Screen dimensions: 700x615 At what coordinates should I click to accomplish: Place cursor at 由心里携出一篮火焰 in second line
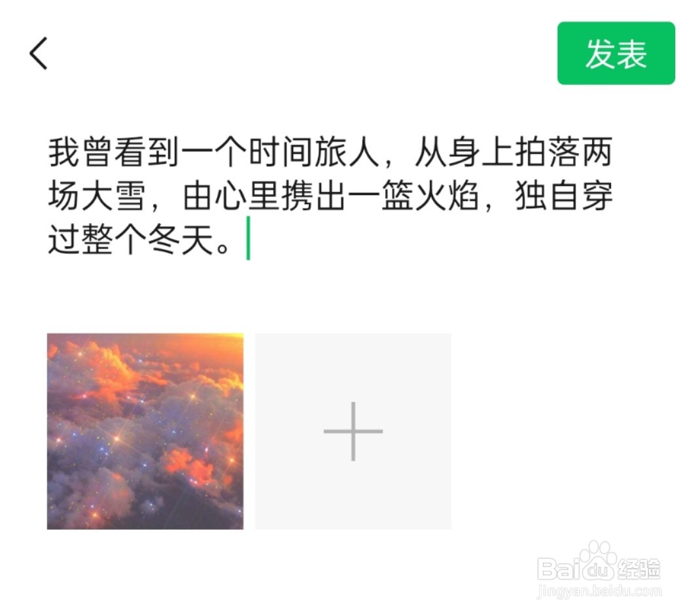coord(331,196)
